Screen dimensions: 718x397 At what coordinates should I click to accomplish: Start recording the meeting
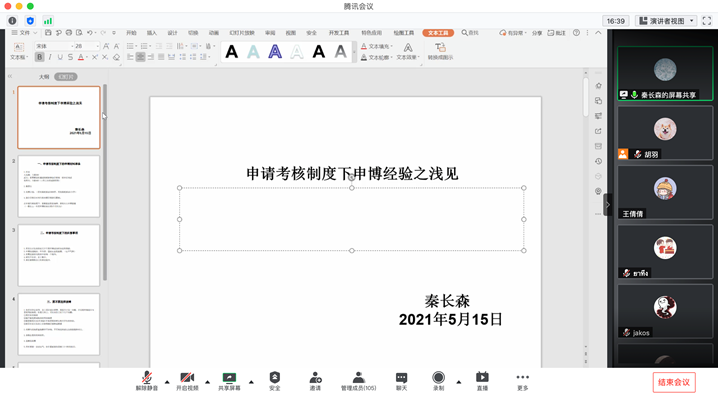pos(438,381)
